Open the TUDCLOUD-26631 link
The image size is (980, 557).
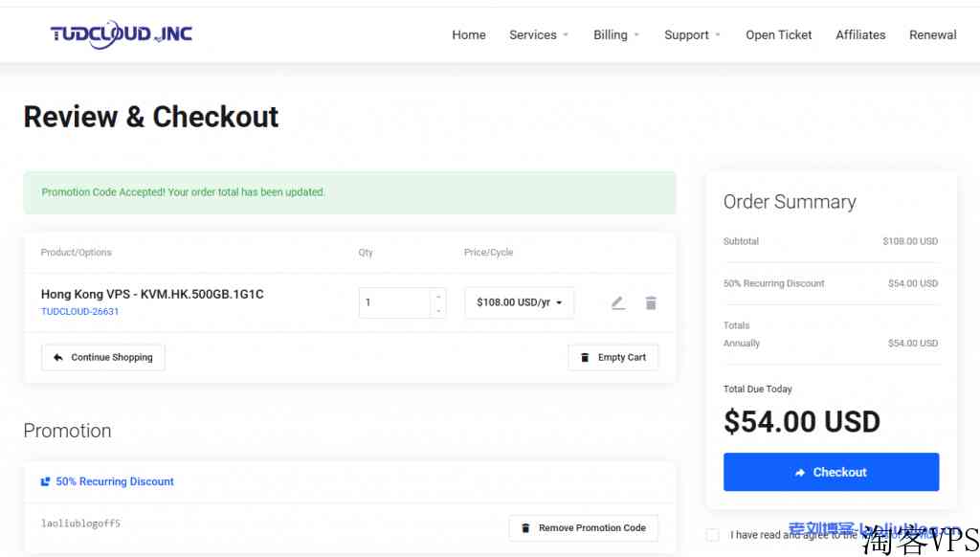tap(80, 311)
